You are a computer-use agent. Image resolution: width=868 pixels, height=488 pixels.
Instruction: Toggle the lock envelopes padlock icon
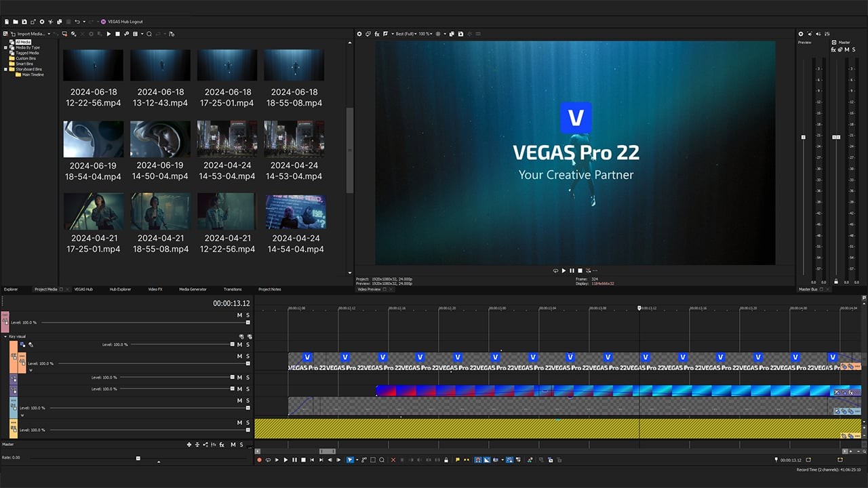click(446, 460)
